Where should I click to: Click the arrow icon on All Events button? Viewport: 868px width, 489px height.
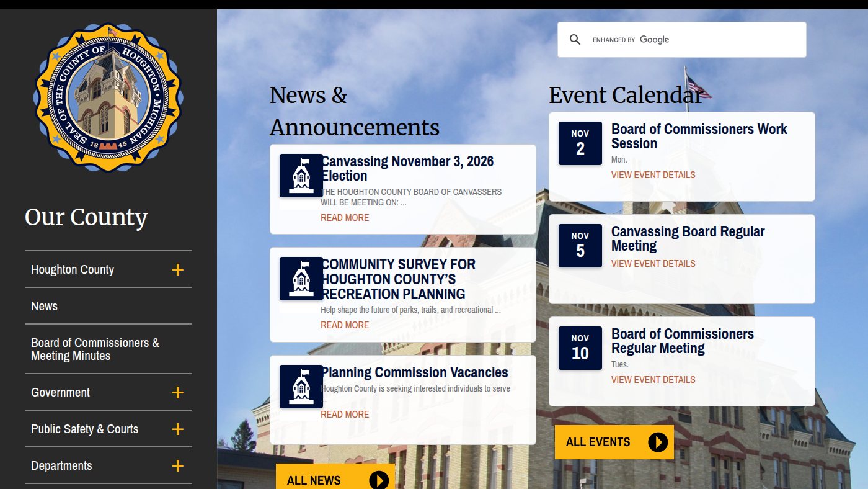[658, 442]
